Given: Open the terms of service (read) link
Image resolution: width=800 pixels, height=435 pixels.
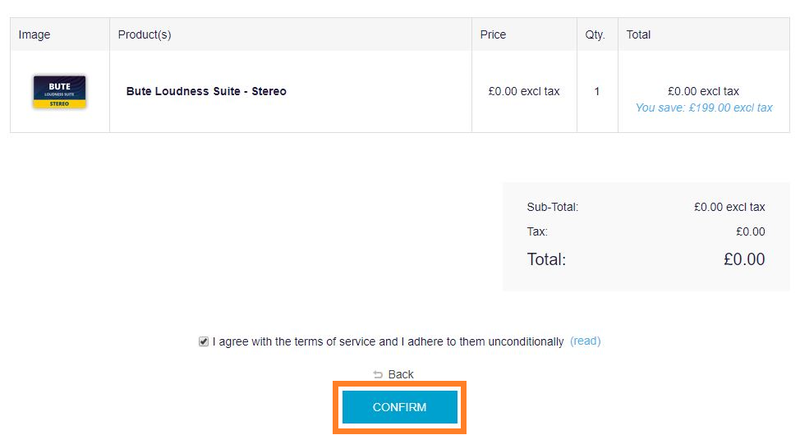Looking at the screenshot, I should coord(585,341).
